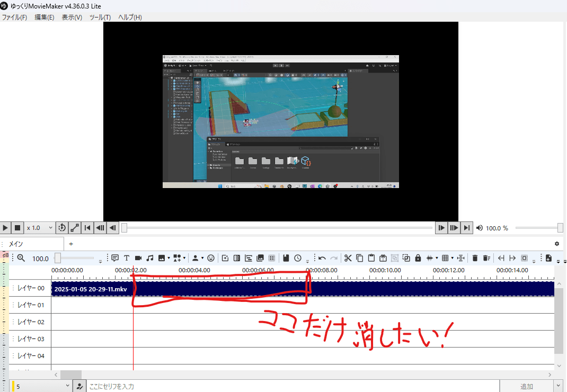
Task: Select the 2025-01-05 20-29-11.mkv clip
Action: (90, 289)
